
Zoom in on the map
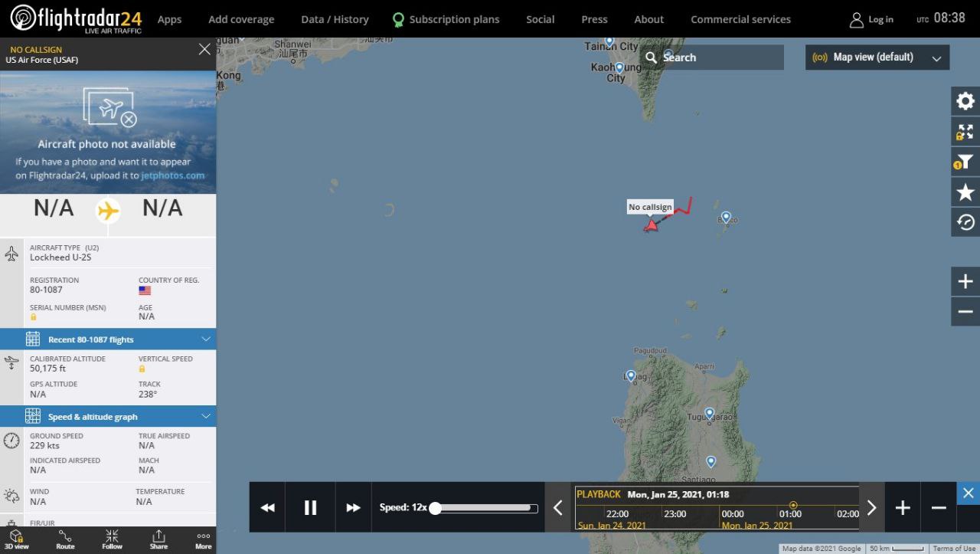(965, 281)
